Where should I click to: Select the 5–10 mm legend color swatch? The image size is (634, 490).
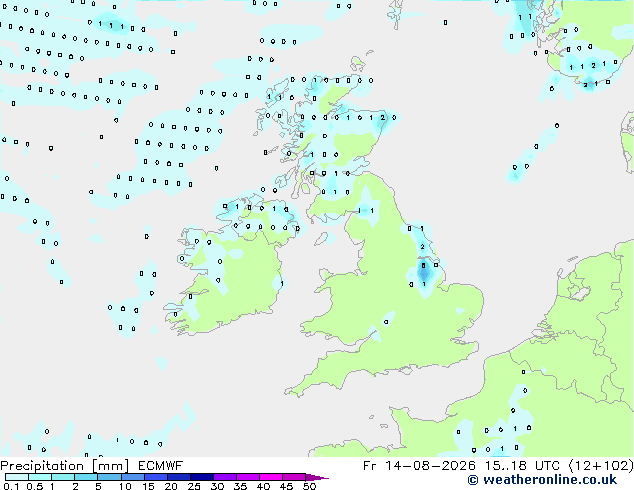click(109, 477)
